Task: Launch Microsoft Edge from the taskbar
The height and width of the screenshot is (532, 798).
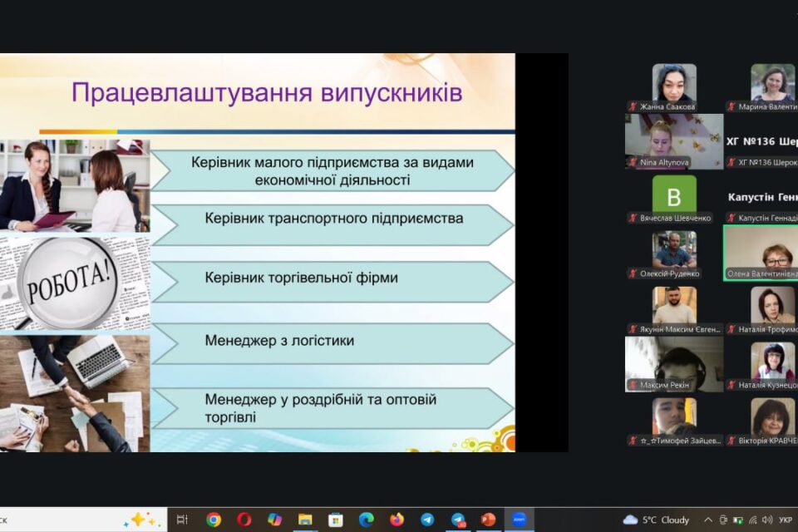Action: tap(366, 520)
